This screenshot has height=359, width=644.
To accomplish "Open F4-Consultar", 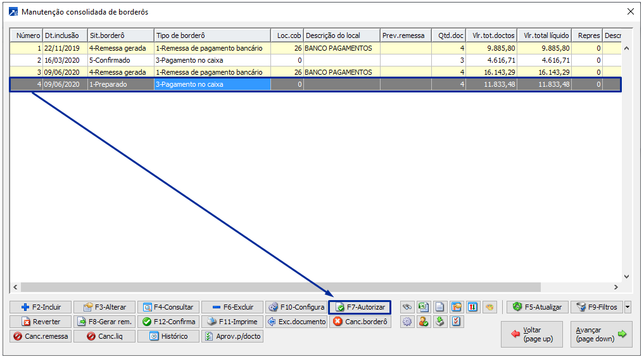I will [x=168, y=307].
